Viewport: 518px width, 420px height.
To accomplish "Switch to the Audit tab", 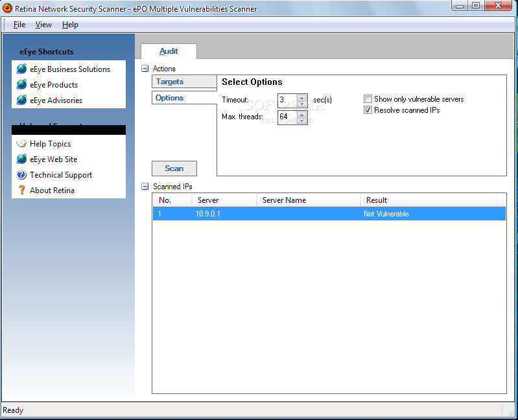I will [x=169, y=51].
